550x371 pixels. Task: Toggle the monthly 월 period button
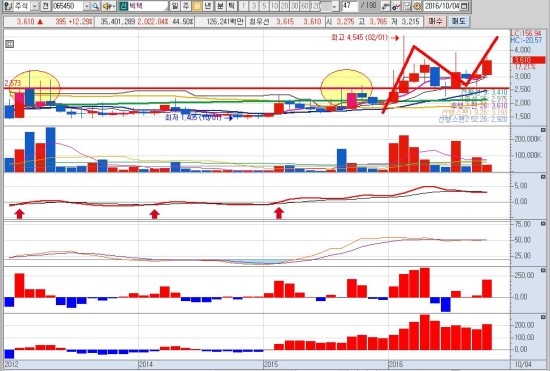click(197, 6)
